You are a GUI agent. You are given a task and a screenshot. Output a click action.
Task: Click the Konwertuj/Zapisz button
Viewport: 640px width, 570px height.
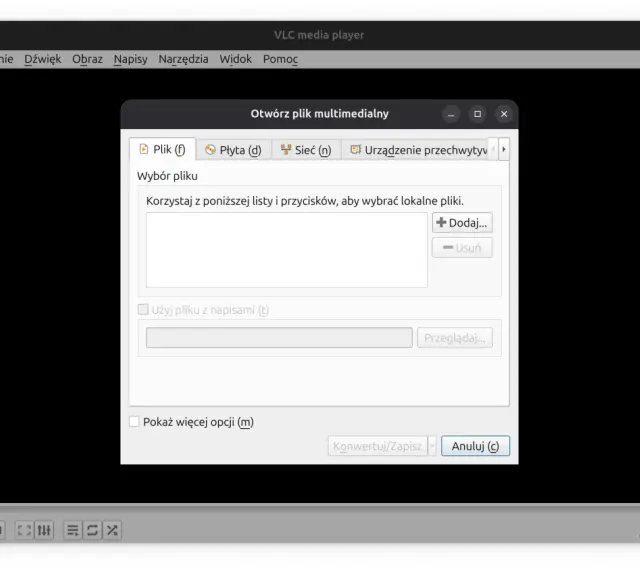[378, 446]
